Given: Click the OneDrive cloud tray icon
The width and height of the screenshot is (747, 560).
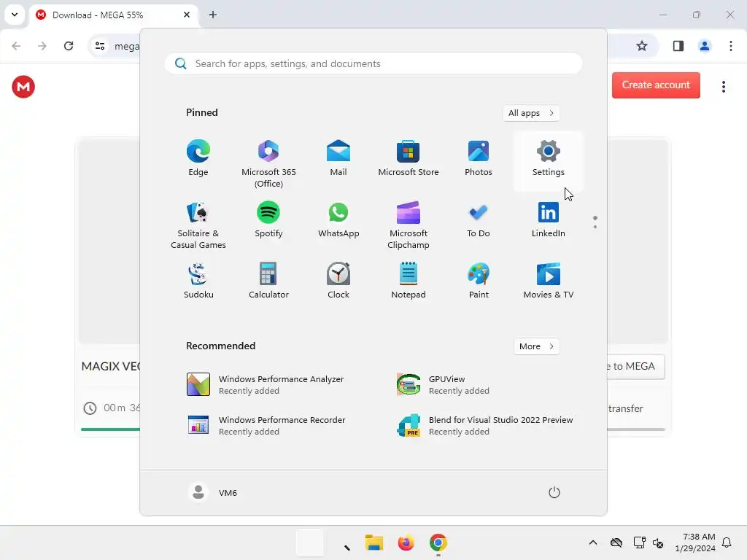Looking at the screenshot, I should coord(616,542).
